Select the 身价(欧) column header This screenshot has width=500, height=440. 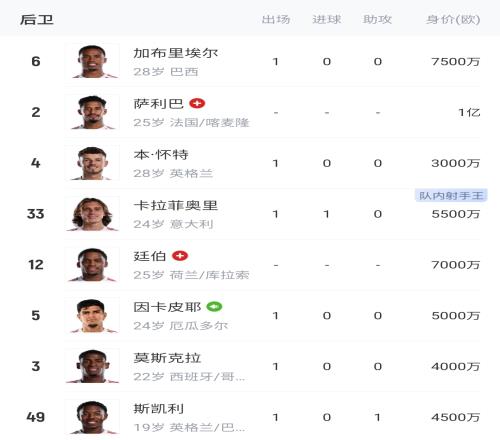[453, 20]
